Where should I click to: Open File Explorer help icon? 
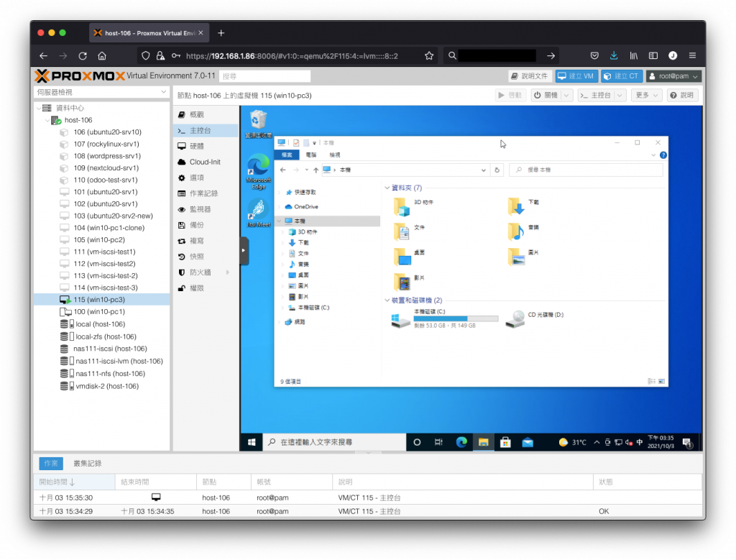coord(663,155)
